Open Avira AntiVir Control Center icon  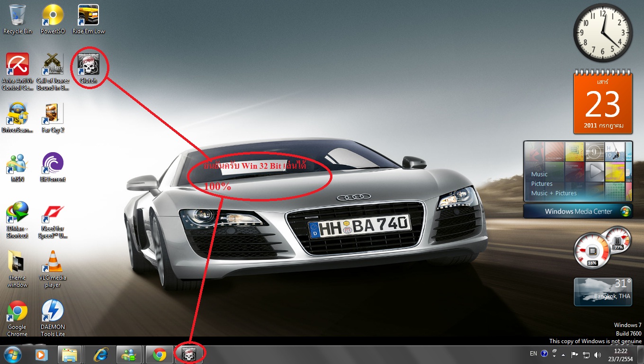pyautogui.click(x=18, y=71)
